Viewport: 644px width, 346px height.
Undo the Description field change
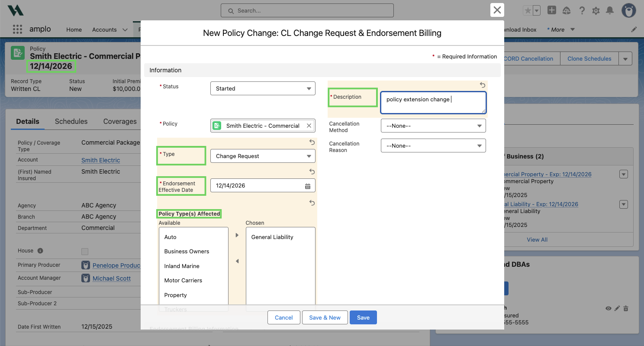(x=483, y=85)
